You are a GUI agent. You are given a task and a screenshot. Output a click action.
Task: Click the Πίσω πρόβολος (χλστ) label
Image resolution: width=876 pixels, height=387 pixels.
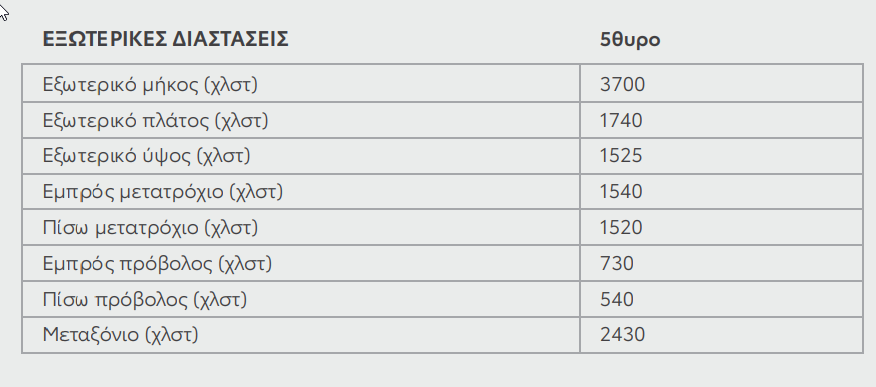pyautogui.click(x=145, y=300)
